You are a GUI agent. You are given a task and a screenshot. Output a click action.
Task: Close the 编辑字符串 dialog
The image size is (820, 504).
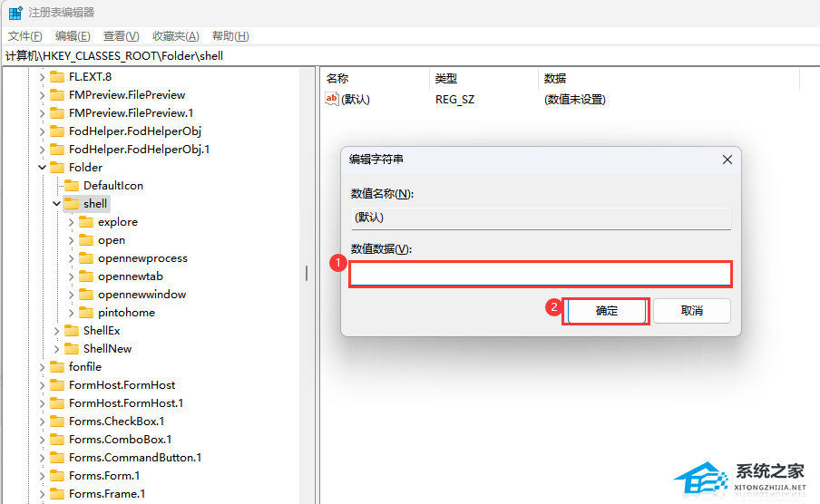(727, 160)
